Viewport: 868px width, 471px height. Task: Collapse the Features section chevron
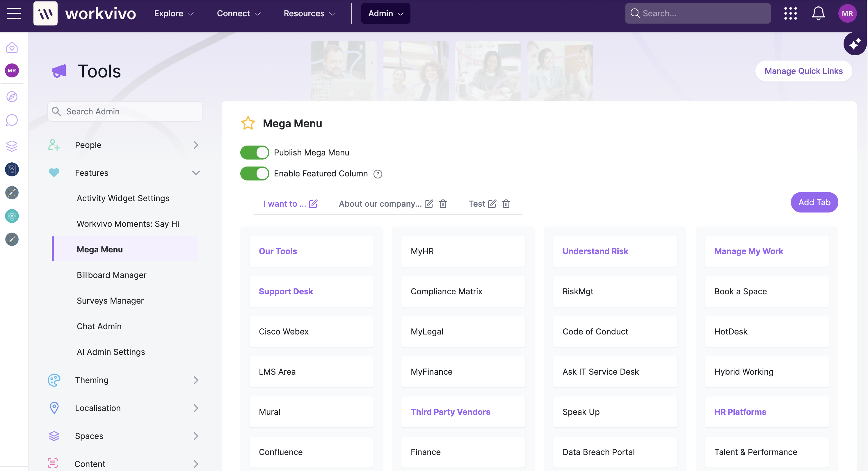196,173
